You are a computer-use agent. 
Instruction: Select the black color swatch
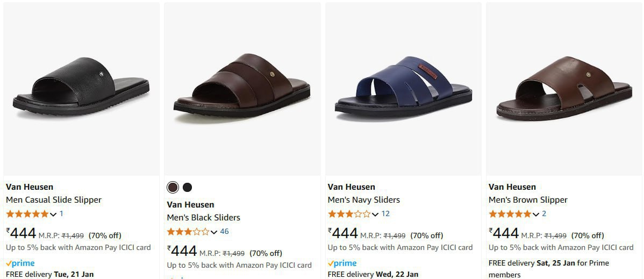point(187,187)
